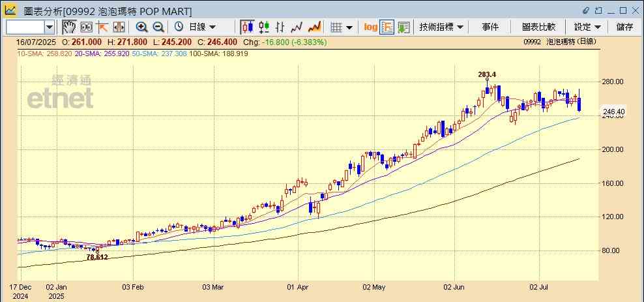Click the 50-SMA: 237.308 legend label
Image resolution: width=644 pixels, height=302 pixels.
(x=159, y=53)
